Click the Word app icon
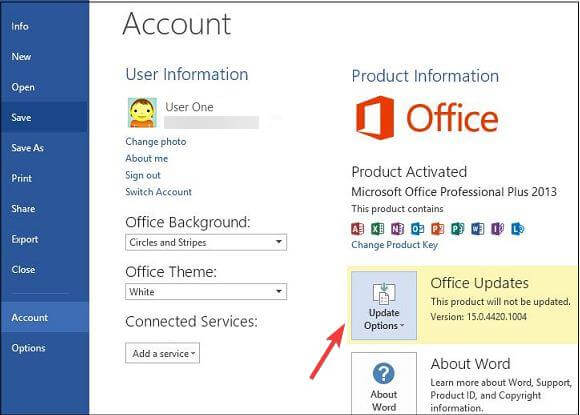Image resolution: width=580 pixels, height=415 pixels. [477, 229]
